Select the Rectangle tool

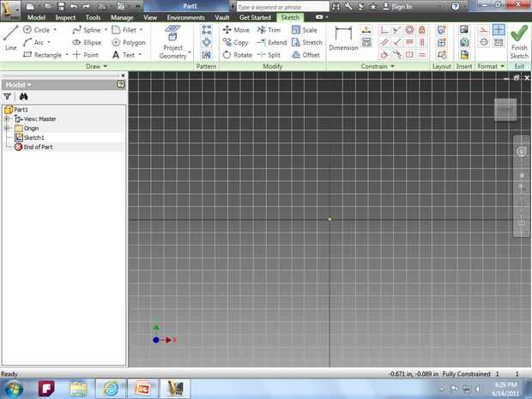(x=42, y=55)
